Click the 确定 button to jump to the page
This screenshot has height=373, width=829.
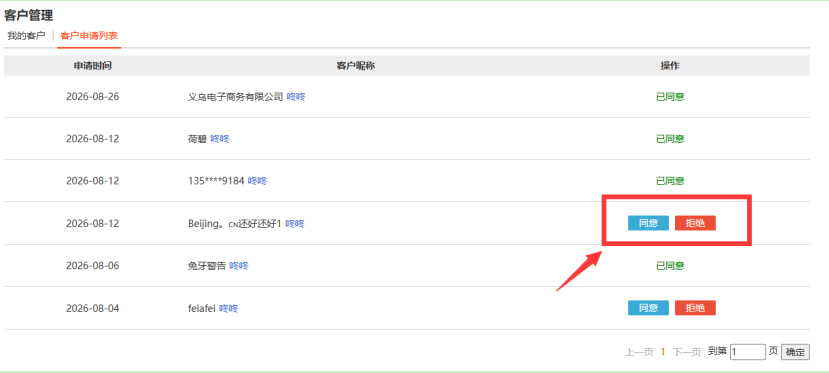(795, 352)
